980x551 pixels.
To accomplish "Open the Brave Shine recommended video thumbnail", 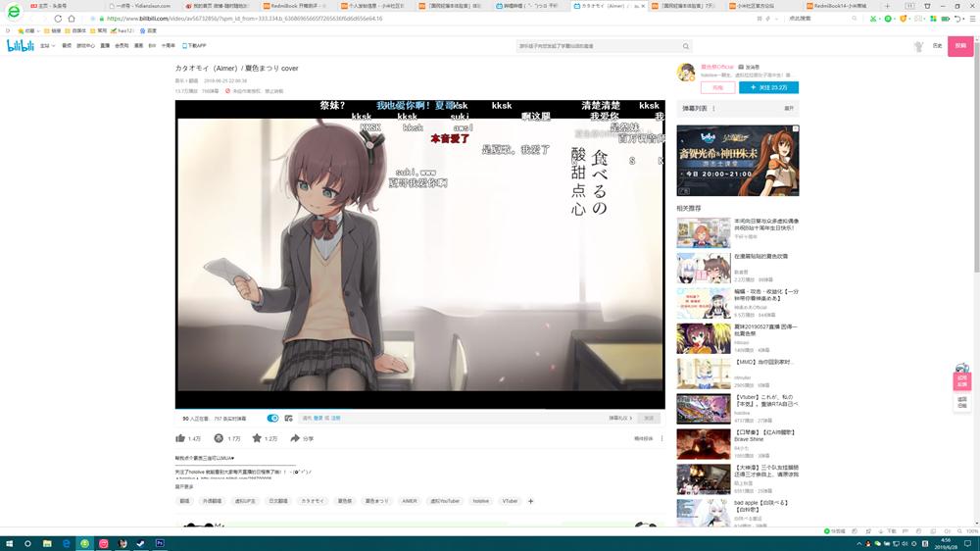I will 703,443.
